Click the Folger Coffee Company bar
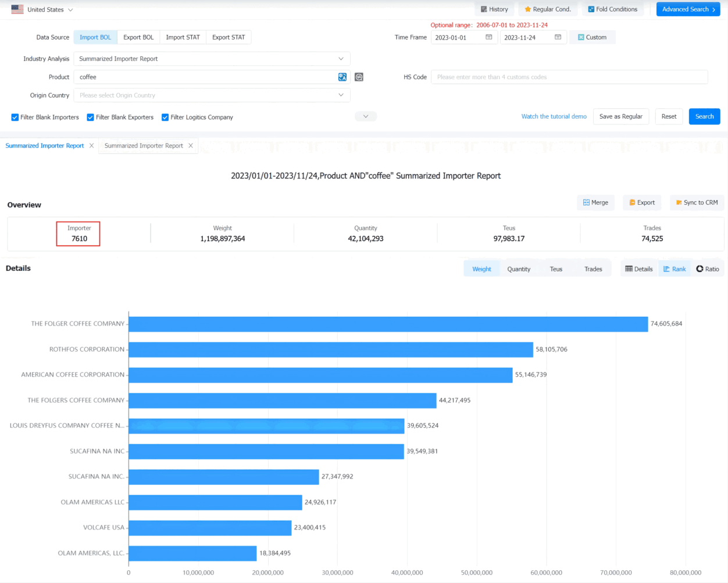Viewport: 728px width, 583px height. 388,324
